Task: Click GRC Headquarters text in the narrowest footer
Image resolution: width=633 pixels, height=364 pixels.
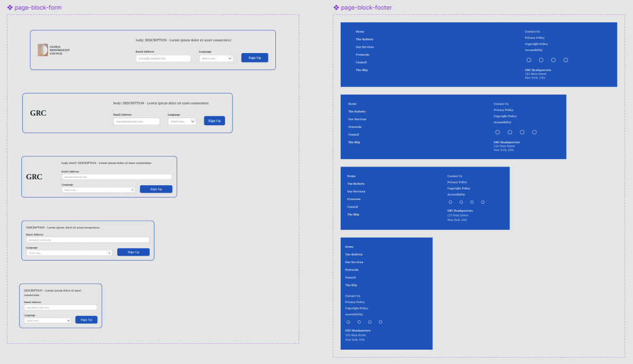Action: (358, 331)
